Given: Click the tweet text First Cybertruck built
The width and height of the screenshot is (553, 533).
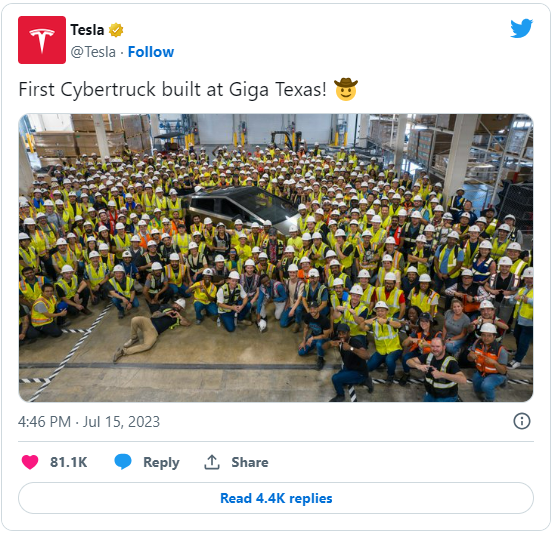Looking at the screenshot, I should coord(109,89).
